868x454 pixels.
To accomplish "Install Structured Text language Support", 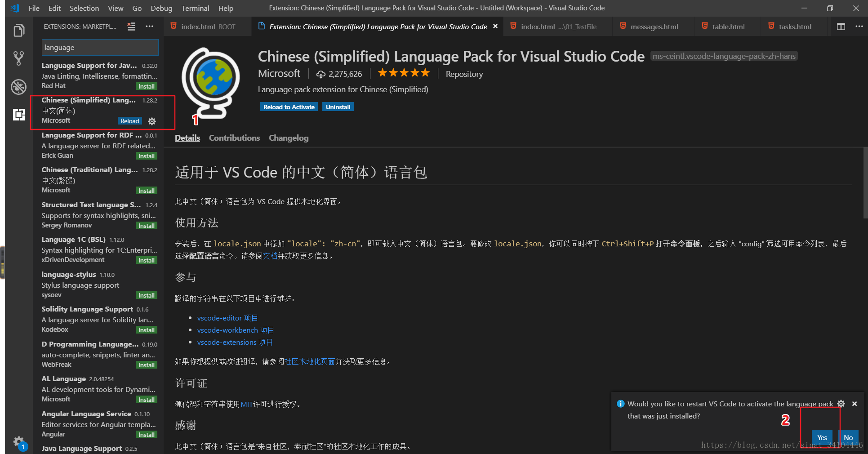I will tap(147, 226).
